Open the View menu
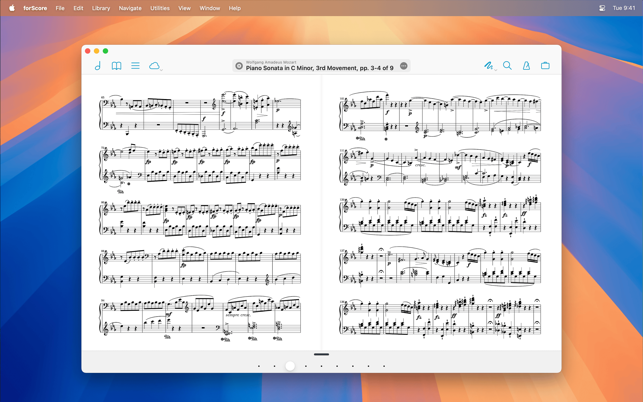Viewport: 643px width, 402px height. pos(185,8)
